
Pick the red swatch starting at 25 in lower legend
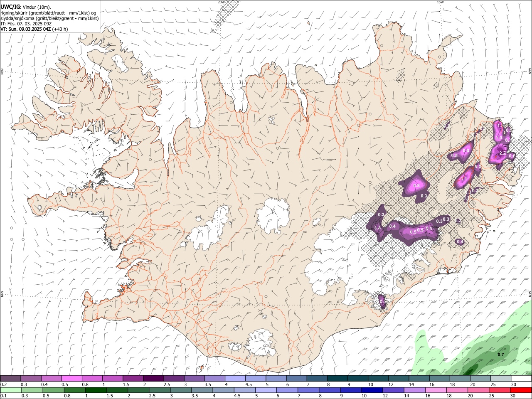tap(500, 390)
